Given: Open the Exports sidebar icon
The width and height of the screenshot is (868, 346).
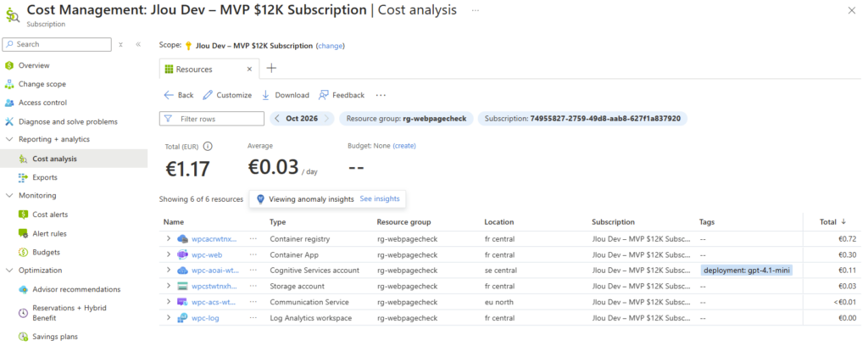Looking at the screenshot, I should 23,178.
